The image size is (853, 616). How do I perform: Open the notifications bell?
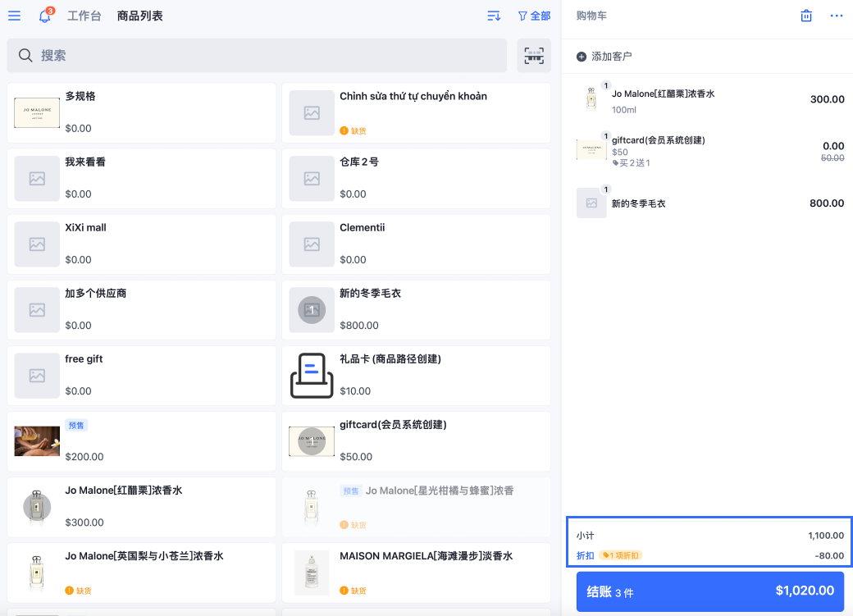45,16
